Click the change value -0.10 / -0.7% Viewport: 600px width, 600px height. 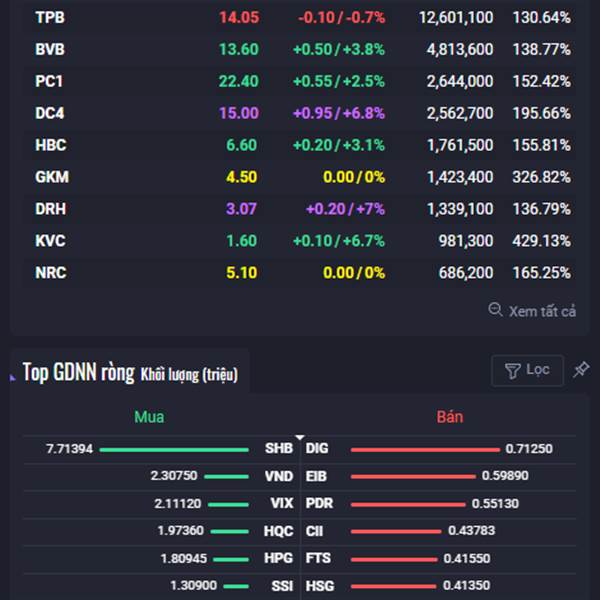pyautogui.click(x=341, y=18)
